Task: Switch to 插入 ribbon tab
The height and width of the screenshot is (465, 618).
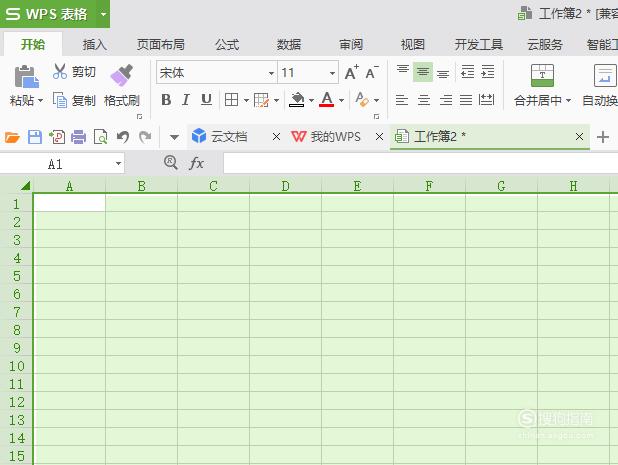Action: [x=95, y=45]
